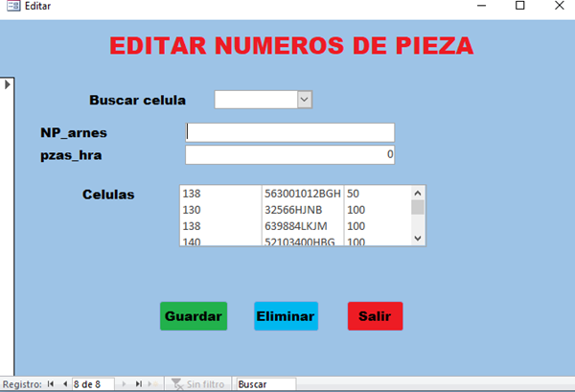Click the 50 value in Celulas list
The width and height of the screenshot is (575, 392).
pos(353,194)
